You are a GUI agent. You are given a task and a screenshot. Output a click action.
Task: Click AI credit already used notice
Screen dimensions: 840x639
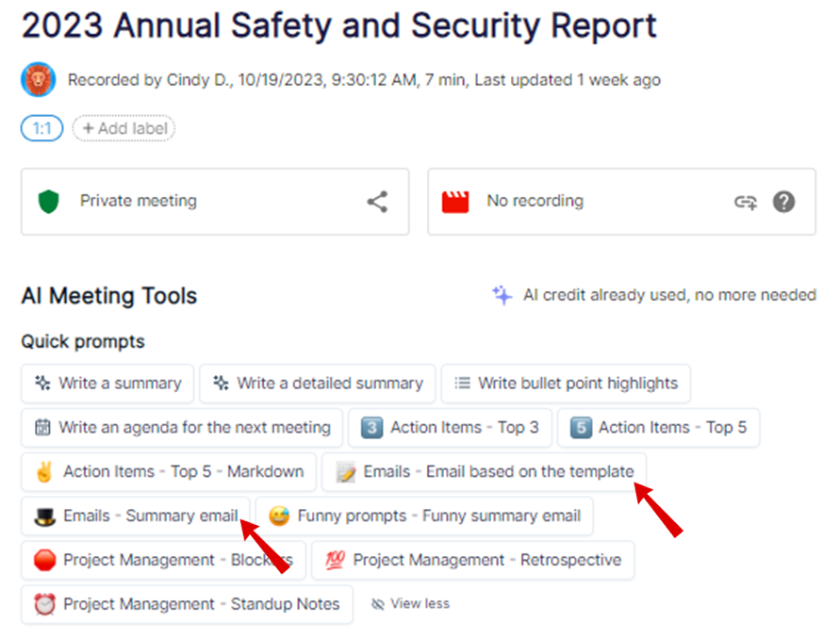[x=669, y=295]
